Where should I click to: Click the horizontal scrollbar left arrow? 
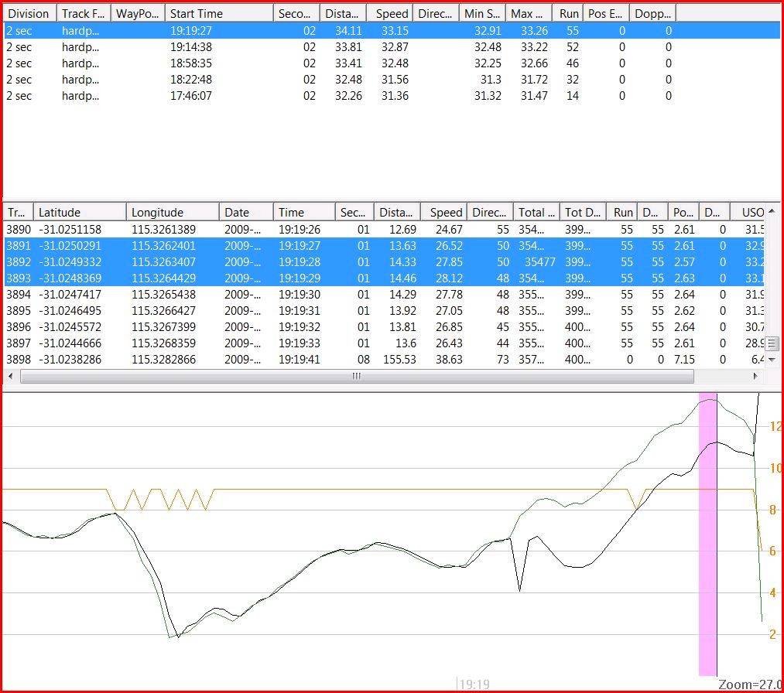(9, 377)
